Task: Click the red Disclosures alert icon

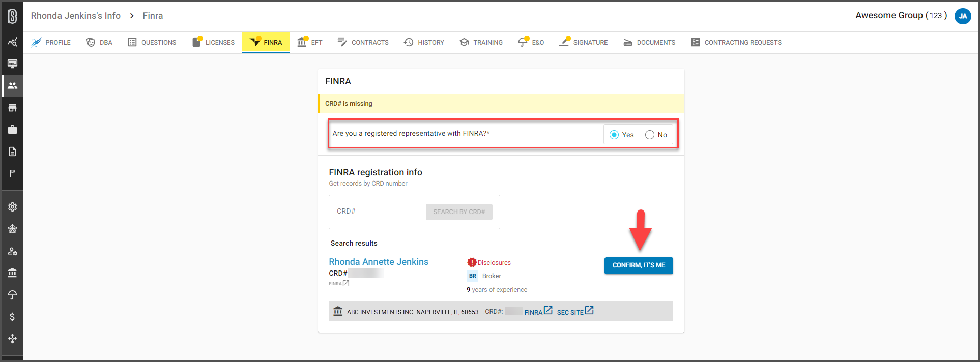Action: [x=472, y=262]
